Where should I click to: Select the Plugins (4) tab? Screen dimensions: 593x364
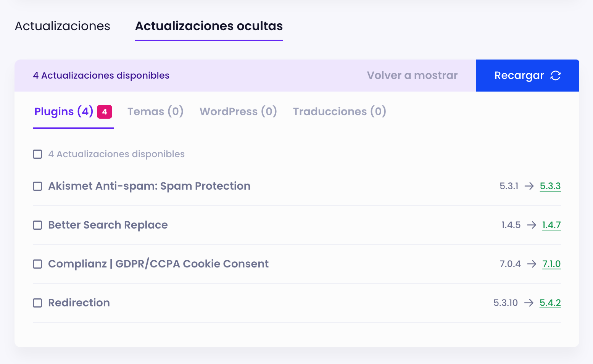[x=63, y=111]
